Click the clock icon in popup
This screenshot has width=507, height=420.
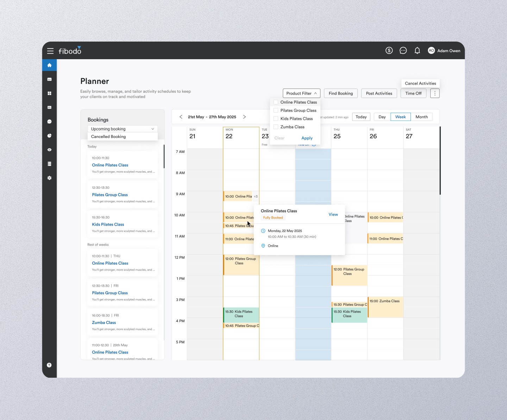[x=263, y=231]
